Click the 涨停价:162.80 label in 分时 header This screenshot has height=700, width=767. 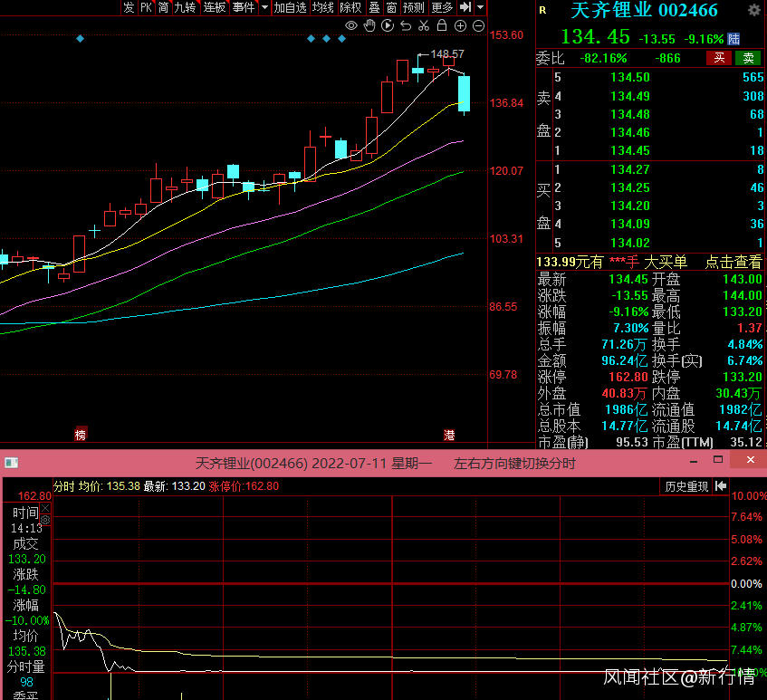244,486
